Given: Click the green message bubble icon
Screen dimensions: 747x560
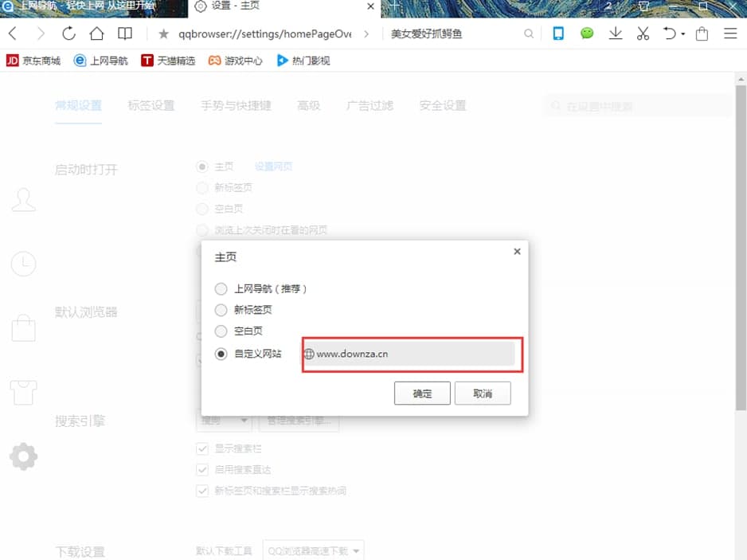Looking at the screenshot, I should pyautogui.click(x=587, y=33).
